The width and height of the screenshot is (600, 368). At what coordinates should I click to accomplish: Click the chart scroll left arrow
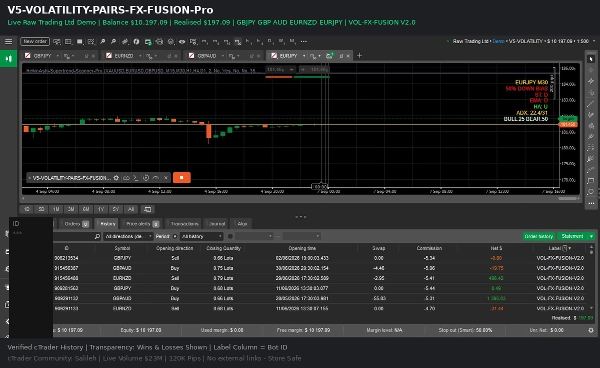click(x=23, y=199)
